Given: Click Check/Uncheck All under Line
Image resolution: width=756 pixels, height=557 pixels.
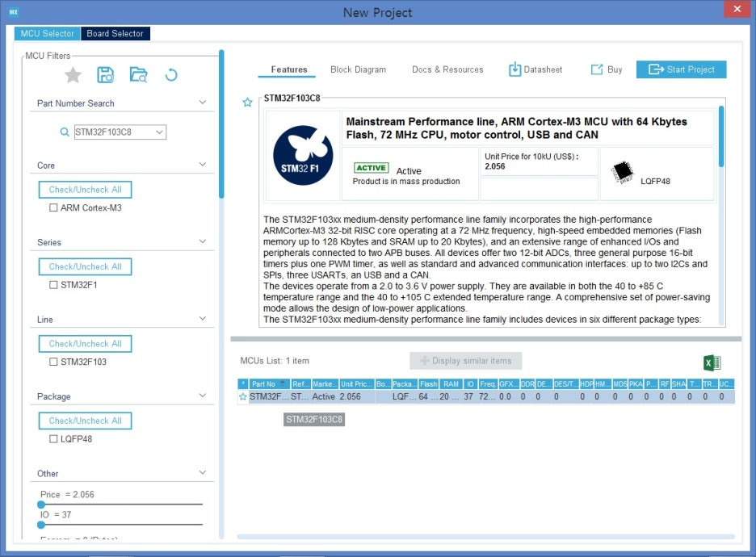Looking at the screenshot, I should 85,344.
